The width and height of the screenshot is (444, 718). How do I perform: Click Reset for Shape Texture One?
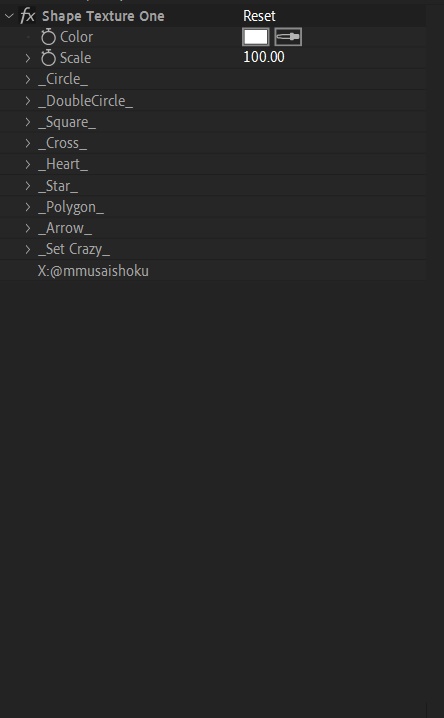pyautogui.click(x=259, y=16)
